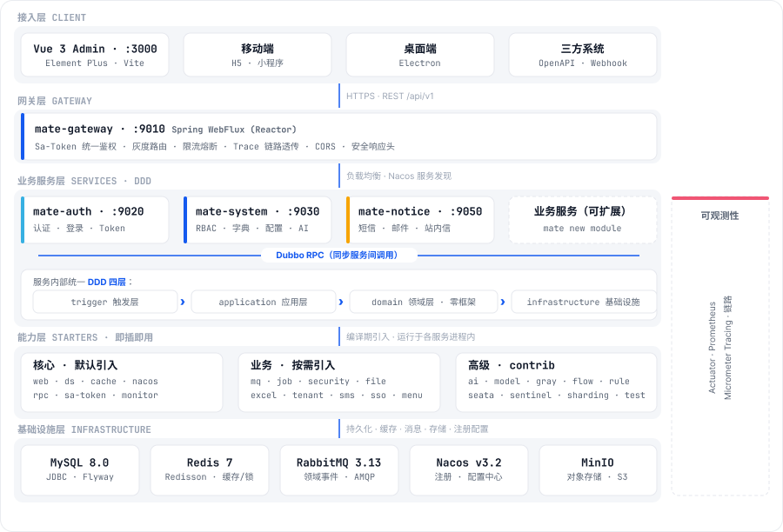Select the 业务 · 按需引入 starter card
The width and height of the screenshot is (783, 532).
coord(339,382)
